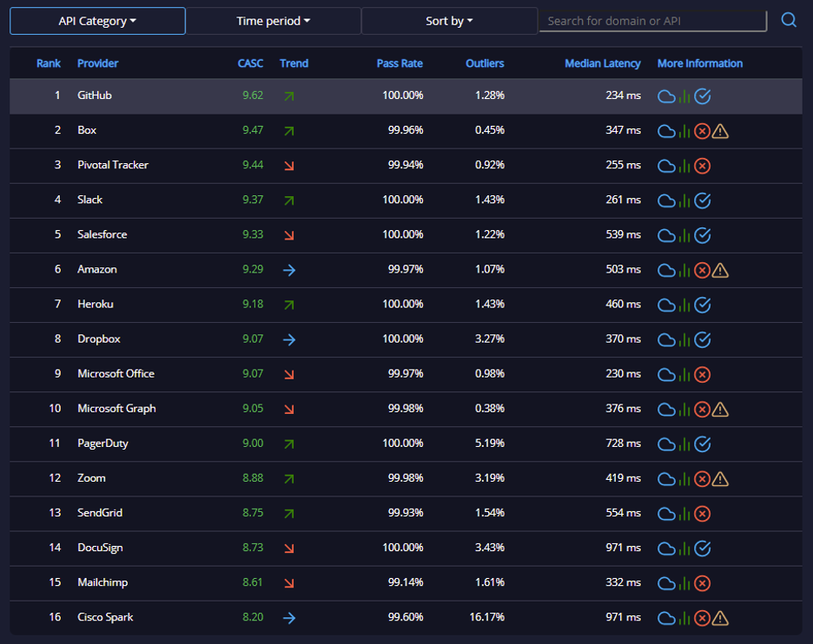Select the Pivotal Tracker provider name

(113, 165)
